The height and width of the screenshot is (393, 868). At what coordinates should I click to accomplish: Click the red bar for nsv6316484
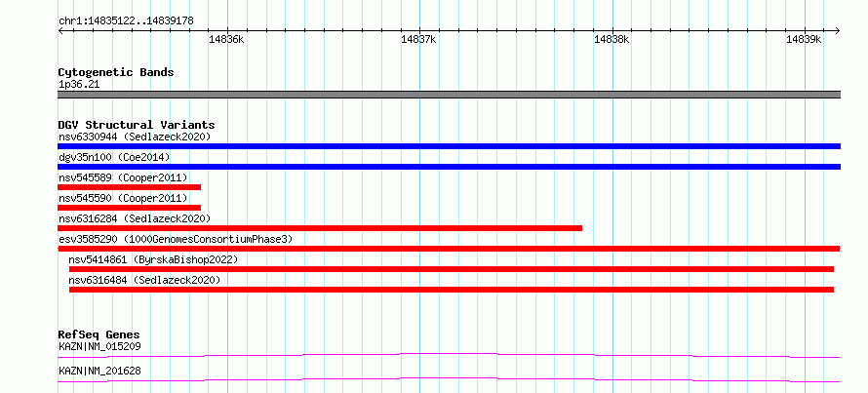click(x=452, y=290)
